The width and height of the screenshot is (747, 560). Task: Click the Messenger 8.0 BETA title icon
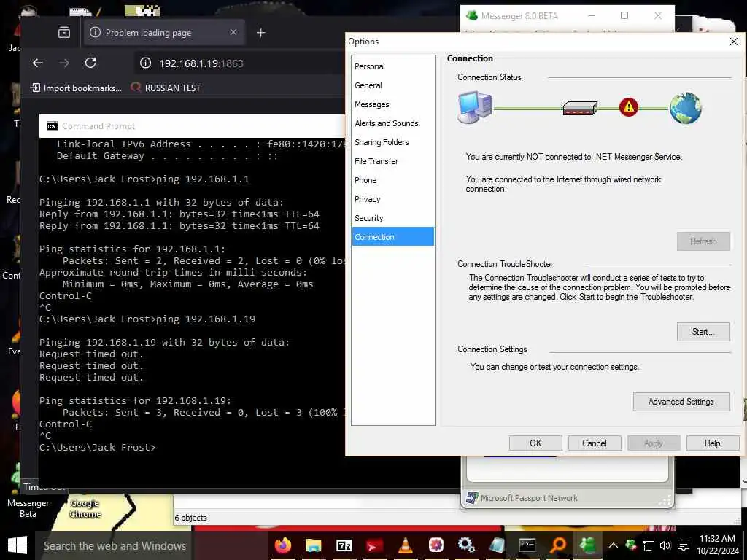click(472, 15)
